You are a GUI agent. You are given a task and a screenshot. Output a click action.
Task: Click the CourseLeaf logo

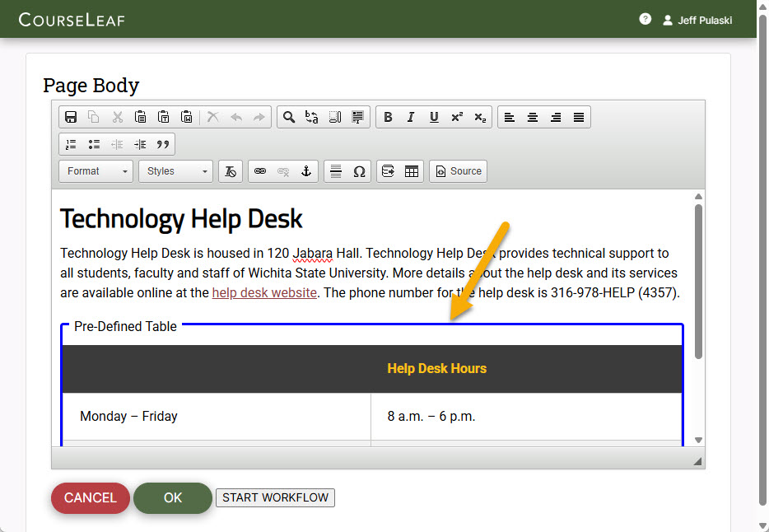click(72, 20)
